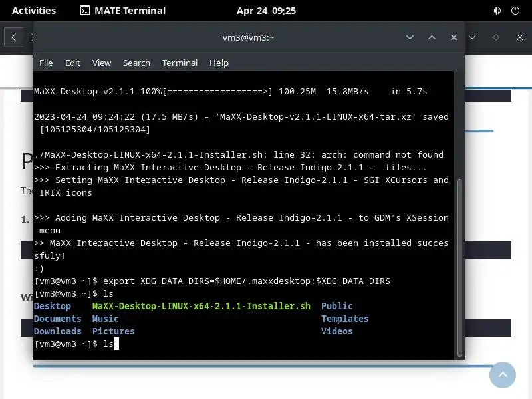Open the clock showing Apr 24 09:25
The image size is (532, 399).
coord(266,11)
